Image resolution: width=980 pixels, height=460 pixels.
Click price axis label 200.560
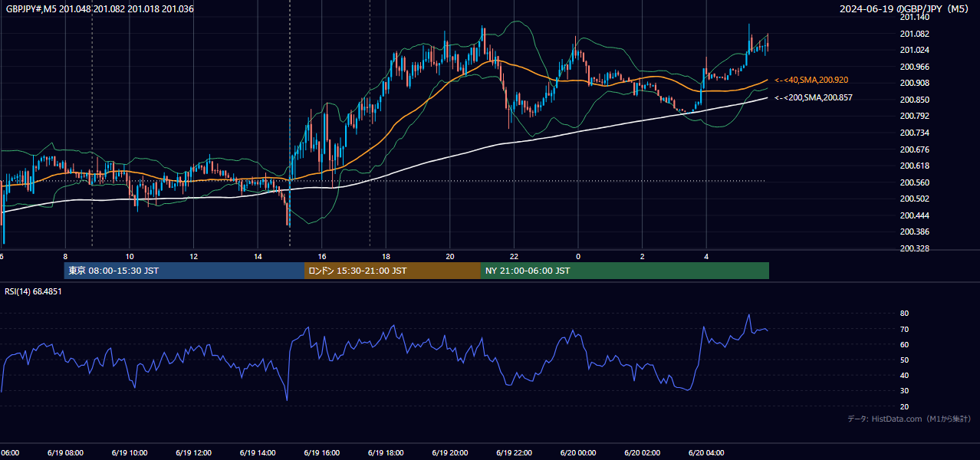[x=914, y=182]
